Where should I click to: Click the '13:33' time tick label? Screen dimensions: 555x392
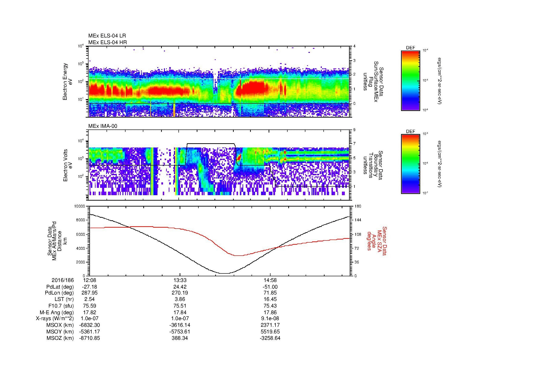(180, 280)
